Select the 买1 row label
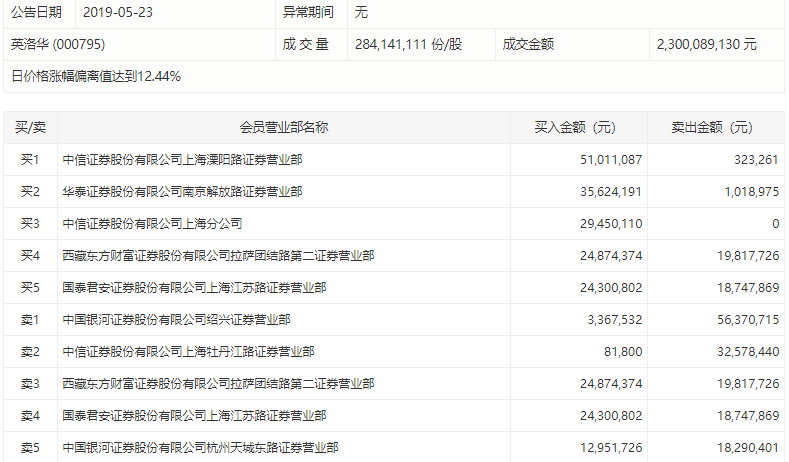Image resolution: width=789 pixels, height=462 pixels. point(30,160)
